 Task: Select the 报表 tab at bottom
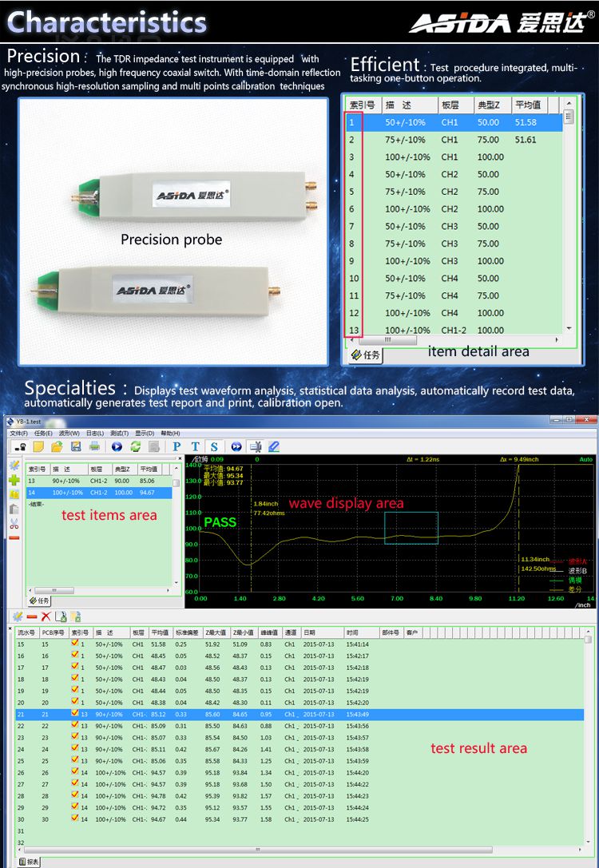coord(29,862)
